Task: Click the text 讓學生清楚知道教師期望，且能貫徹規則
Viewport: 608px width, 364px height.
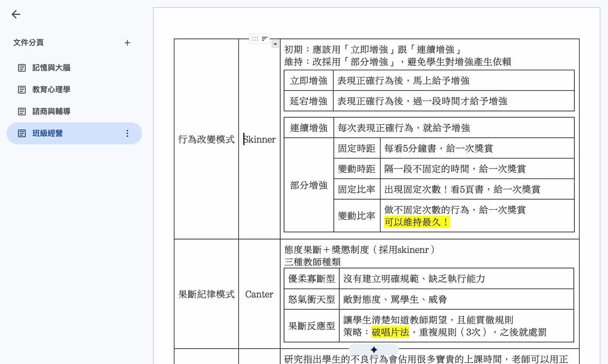Action: click(x=428, y=320)
